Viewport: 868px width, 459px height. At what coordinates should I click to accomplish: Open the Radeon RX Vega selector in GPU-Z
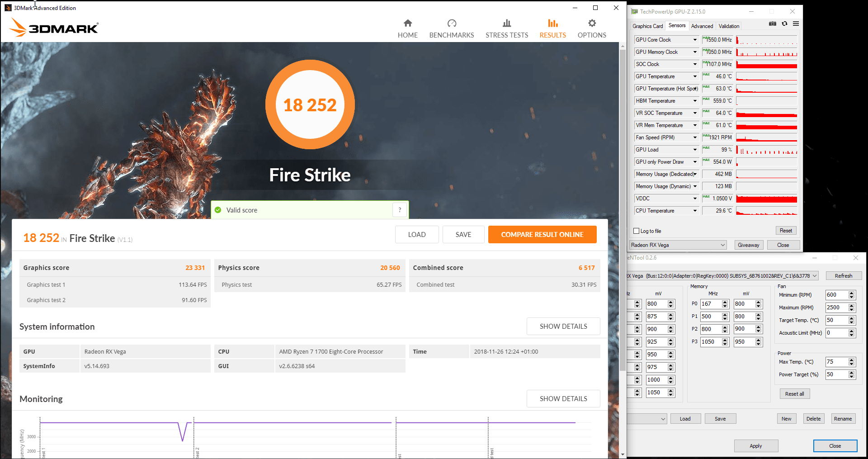678,245
